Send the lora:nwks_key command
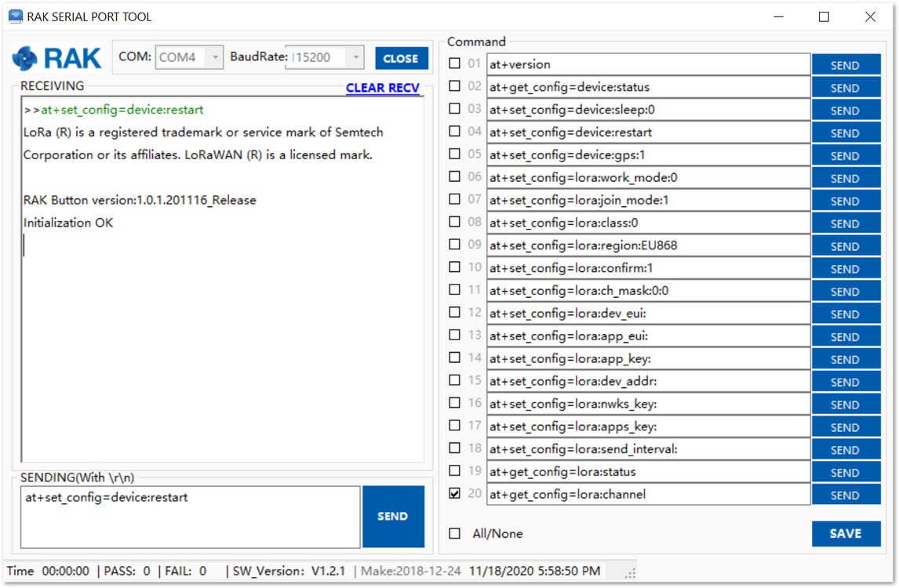The height and width of the screenshot is (588, 899). (846, 404)
